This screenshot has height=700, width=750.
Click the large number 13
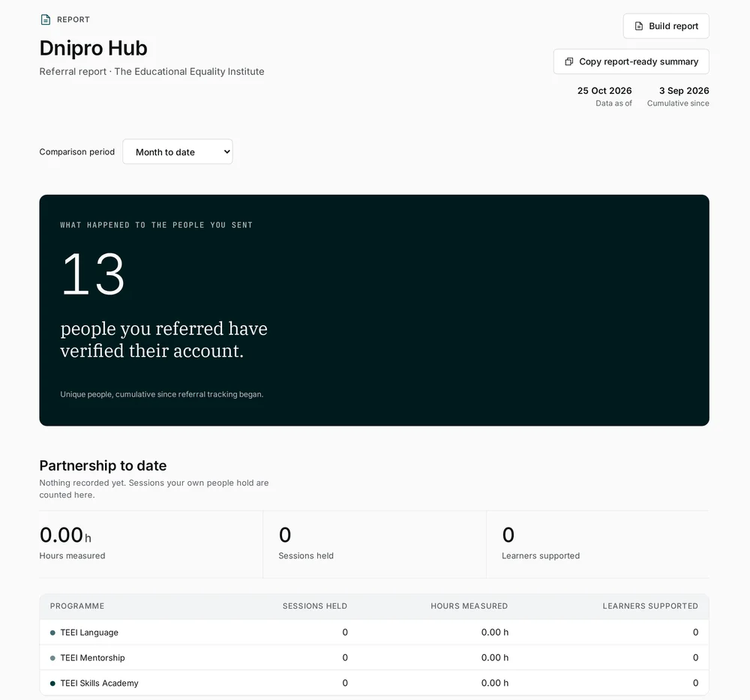[93, 274]
